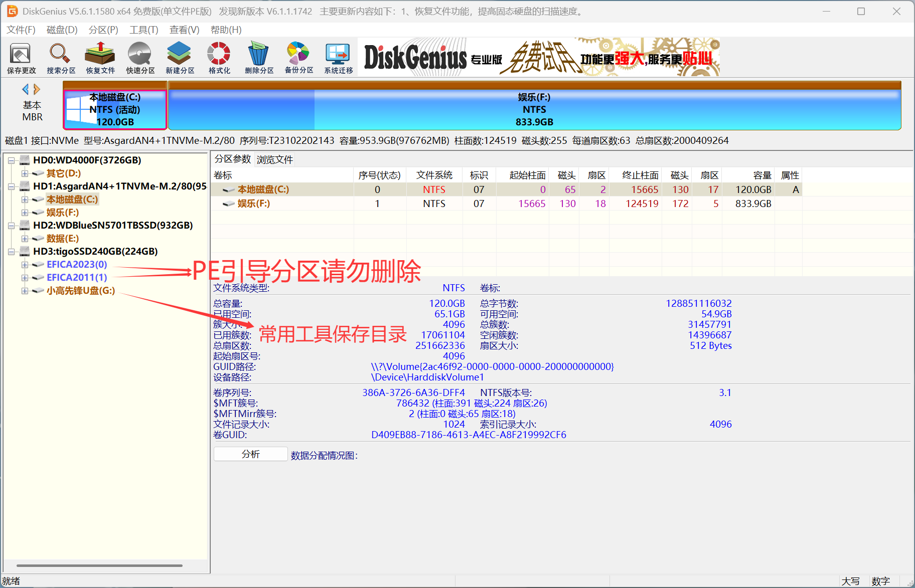Open the 磁盘(D) menu
This screenshot has width=915, height=588.
62,30
